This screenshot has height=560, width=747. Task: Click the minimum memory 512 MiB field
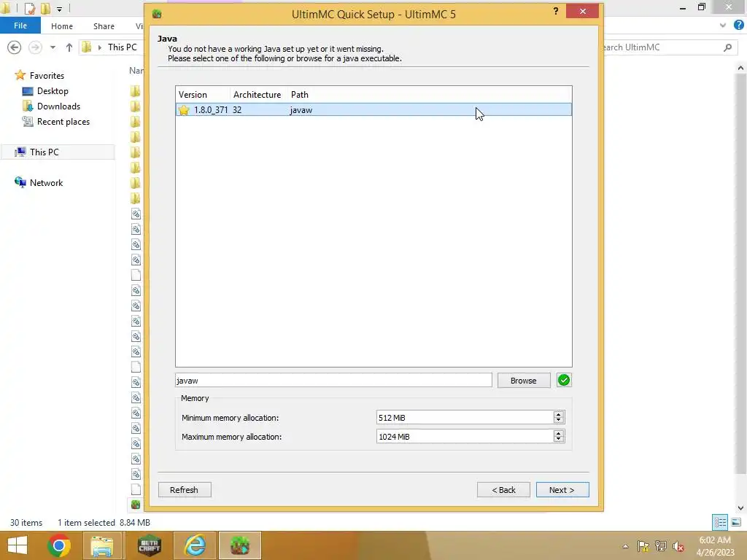pos(465,418)
